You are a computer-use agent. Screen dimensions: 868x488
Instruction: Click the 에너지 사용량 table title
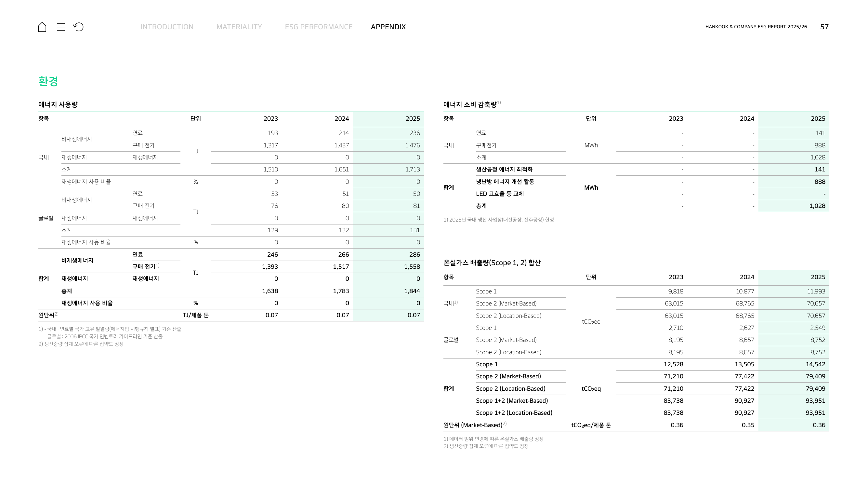pyautogui.click(x=58, y=104)
